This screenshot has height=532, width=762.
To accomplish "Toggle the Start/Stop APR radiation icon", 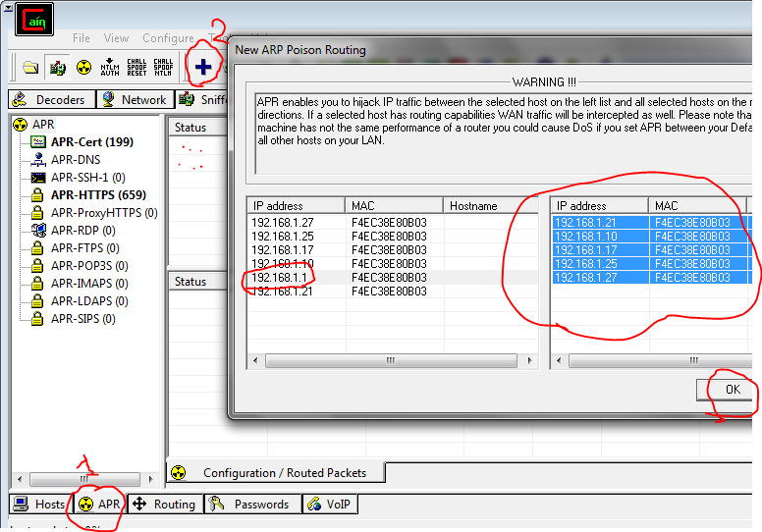I will [84, 67].
